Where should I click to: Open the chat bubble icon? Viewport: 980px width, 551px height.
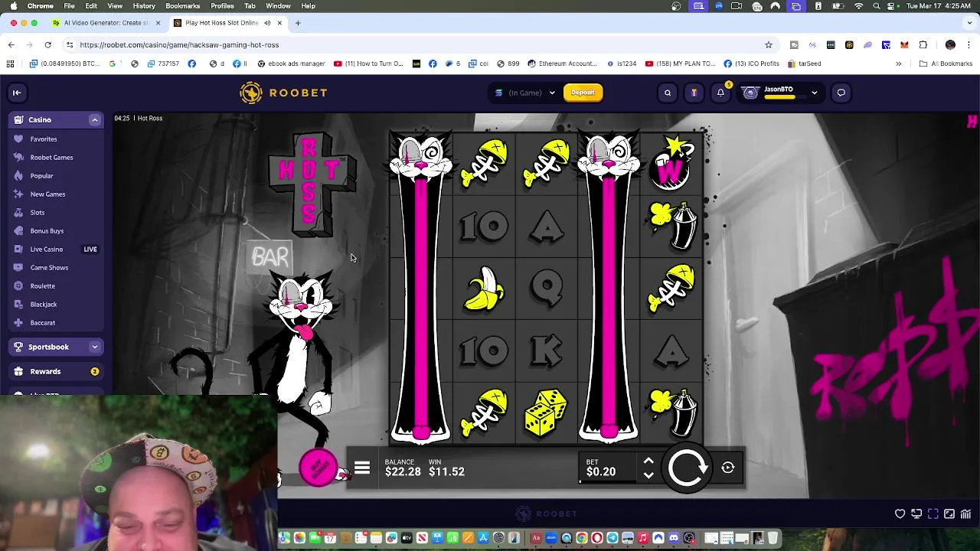(x=841, y=93)
